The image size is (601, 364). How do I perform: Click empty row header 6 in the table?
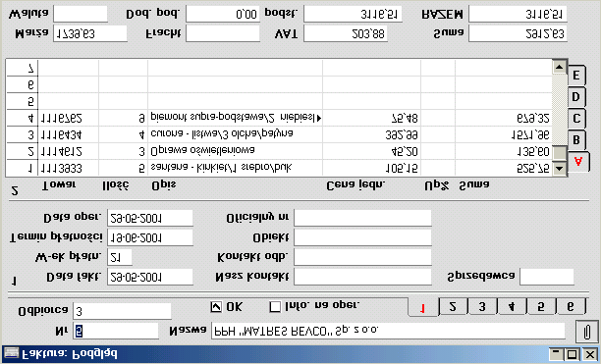[22, 84]
